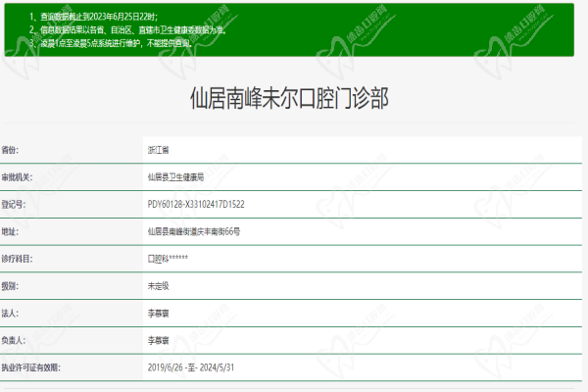Click the 诊疗科目 label

coord(17,259)
